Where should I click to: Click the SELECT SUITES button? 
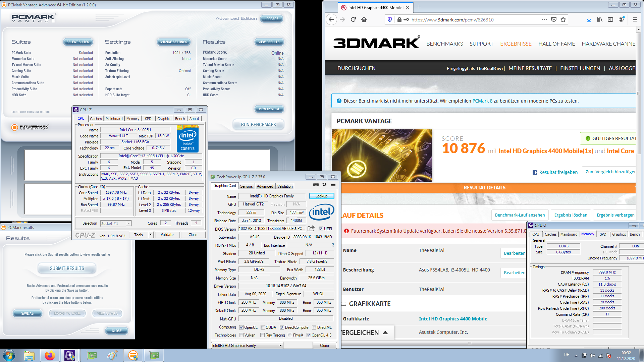(78, 42)
